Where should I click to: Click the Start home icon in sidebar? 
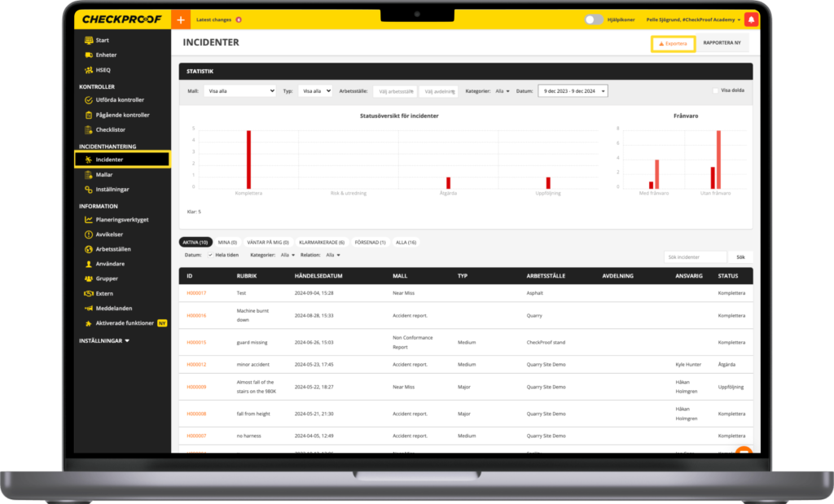pyautogui.click(x=89, y=40)
